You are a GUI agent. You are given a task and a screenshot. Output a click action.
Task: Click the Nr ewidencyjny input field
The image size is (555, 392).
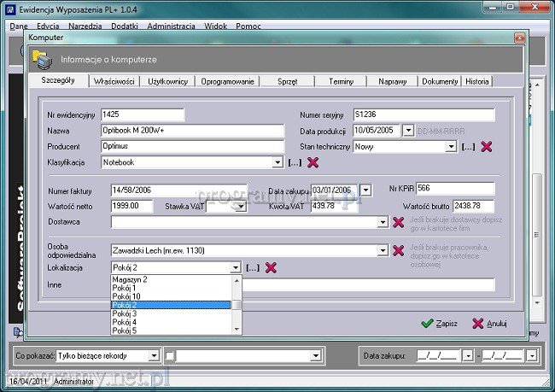[x=142, y=114]
